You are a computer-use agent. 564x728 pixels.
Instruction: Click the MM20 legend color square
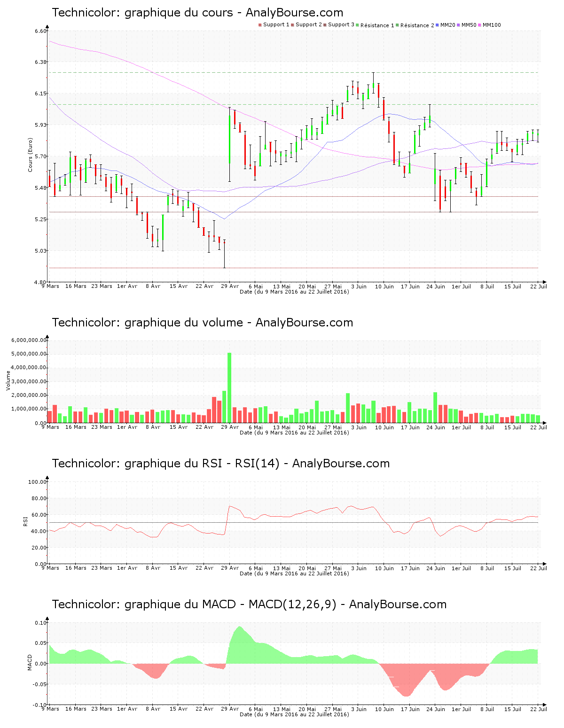click(x=438, y=25)
